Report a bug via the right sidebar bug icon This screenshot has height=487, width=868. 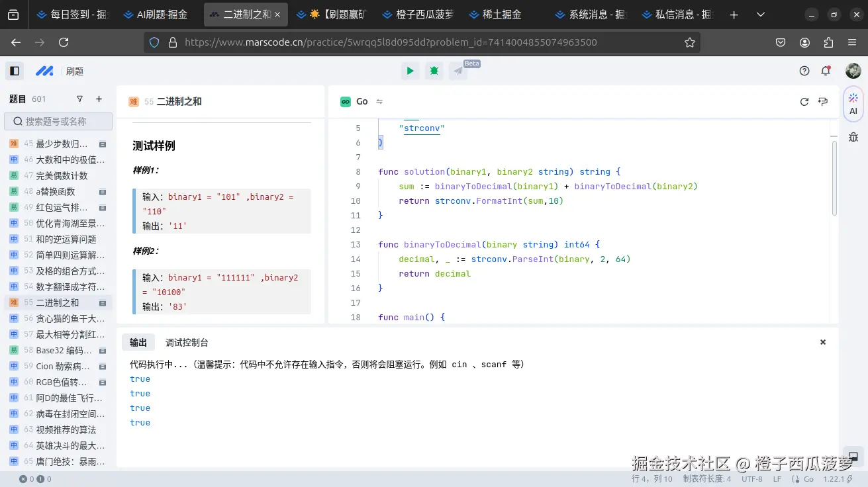point(853,137)
